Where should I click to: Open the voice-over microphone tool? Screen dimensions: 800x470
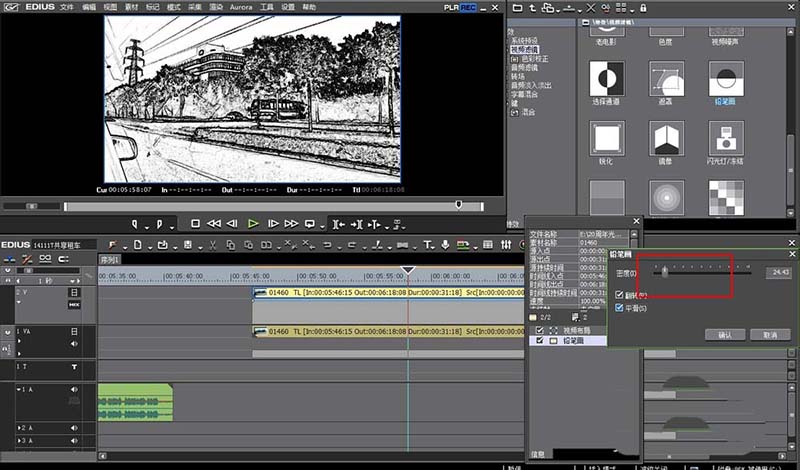tap(445, 245)
